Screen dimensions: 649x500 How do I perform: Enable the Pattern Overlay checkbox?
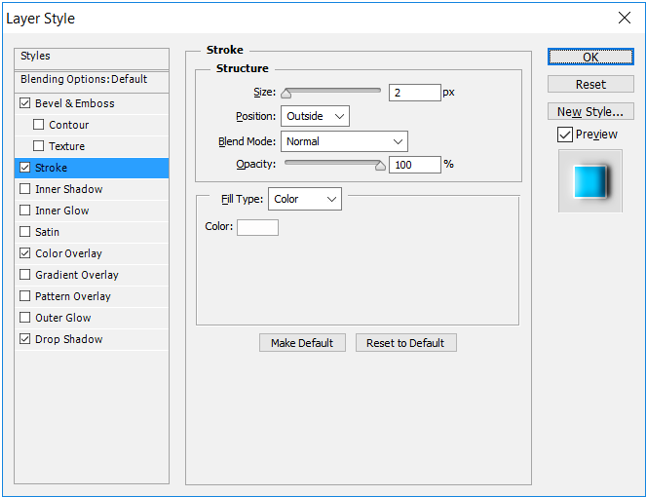(25, 296)
